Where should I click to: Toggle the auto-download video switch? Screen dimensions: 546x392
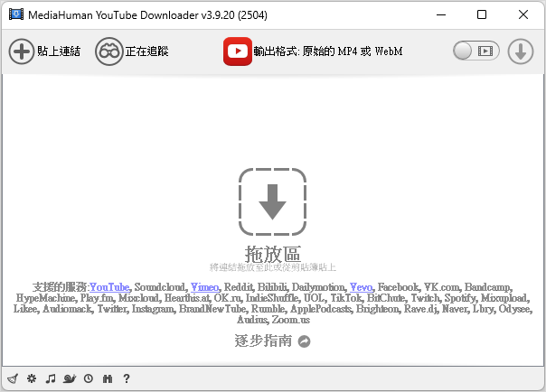click(x=476, y=51)
